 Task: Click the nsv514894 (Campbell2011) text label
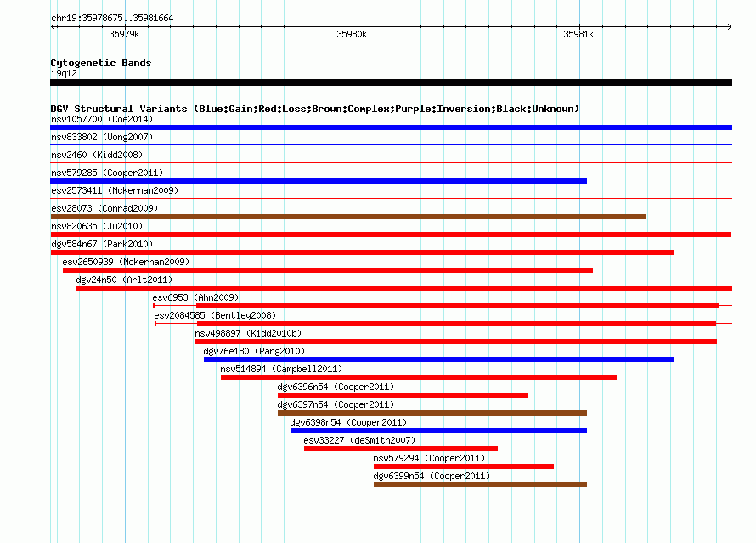281,369
